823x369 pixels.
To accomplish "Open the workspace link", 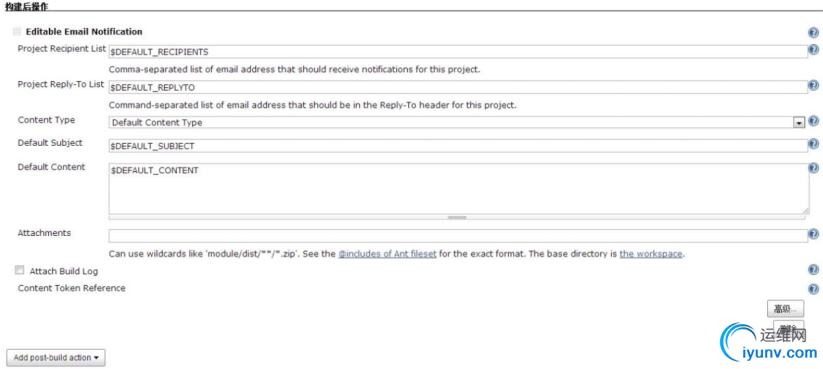I will tap(651, 254).
